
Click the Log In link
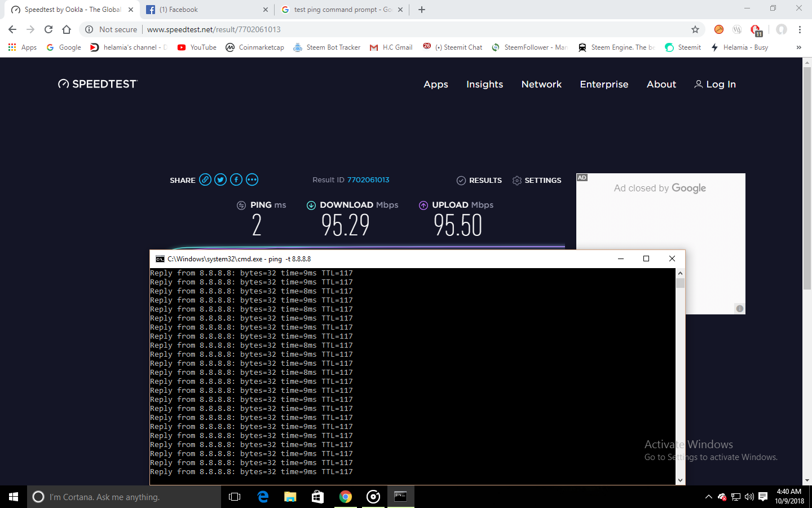[x=714, y=84]
